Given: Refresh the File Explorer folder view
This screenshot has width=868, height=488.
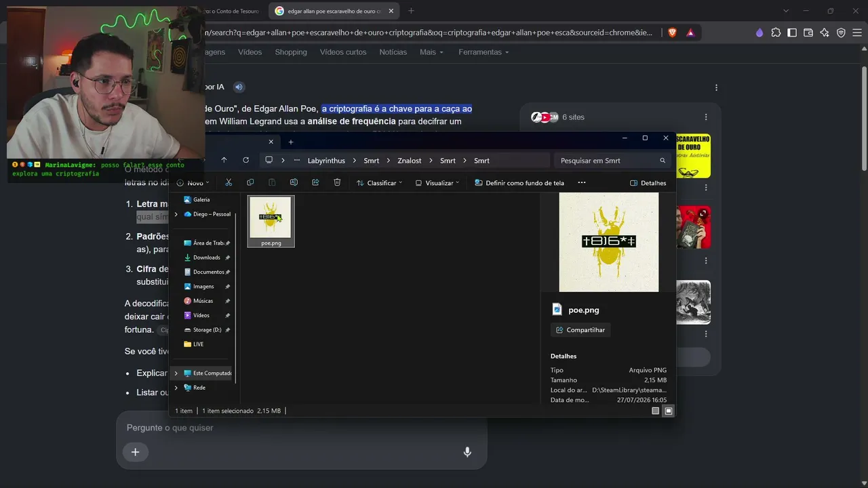Looking at the screenshot, I should [245, 160].
